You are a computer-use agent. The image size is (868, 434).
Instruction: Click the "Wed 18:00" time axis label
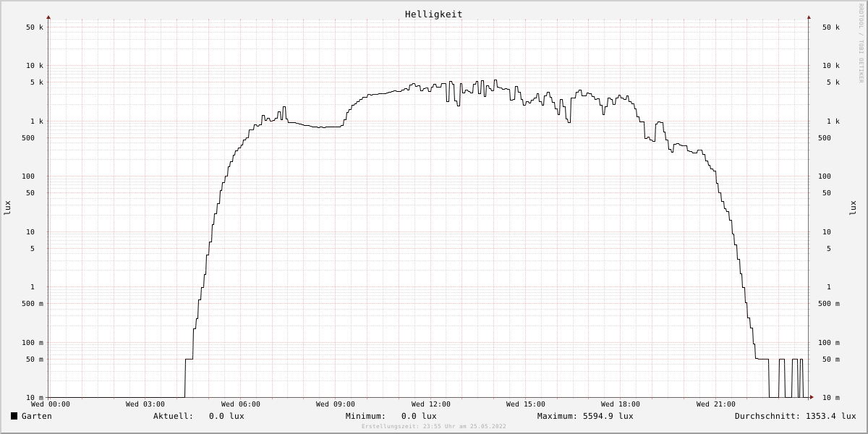pos(621,404)
